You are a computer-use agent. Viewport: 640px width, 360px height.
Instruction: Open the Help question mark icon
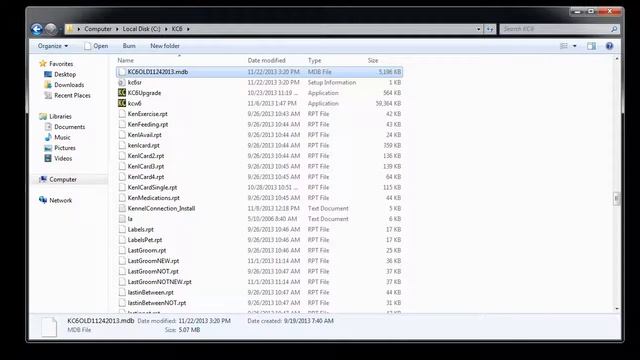coord(609,46)
